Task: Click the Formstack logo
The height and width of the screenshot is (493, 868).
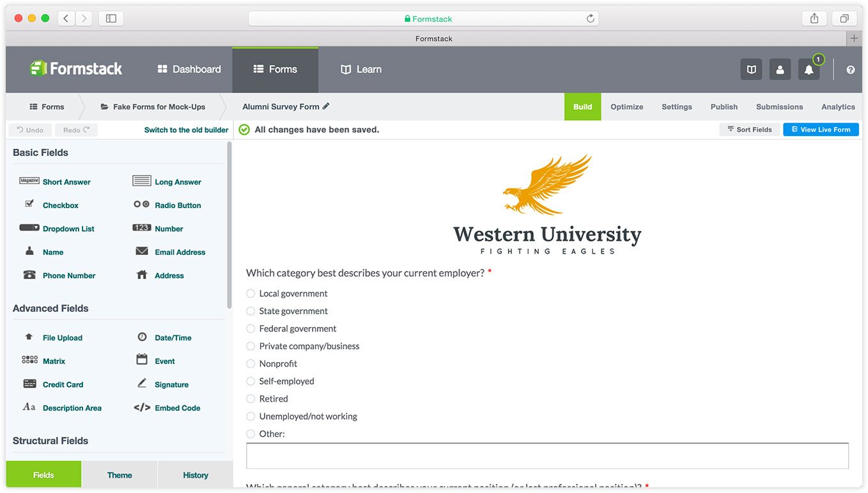Action: [x=76, y=68]
